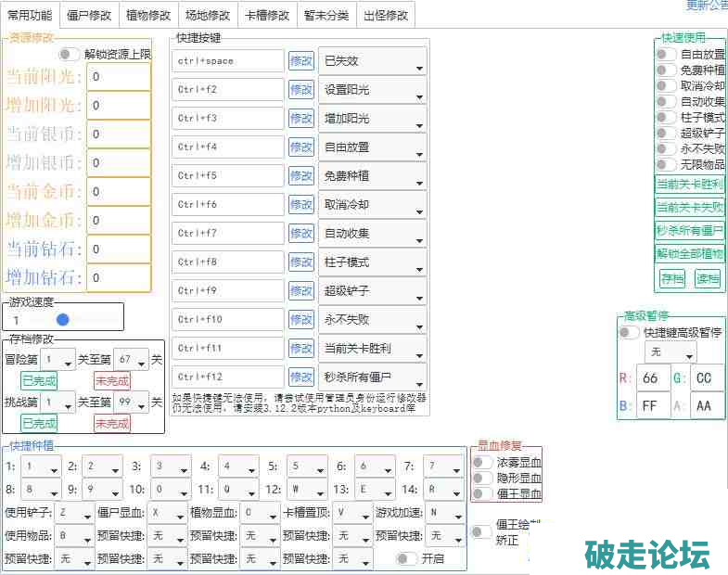This screenshot has height=575, width=728.
Task: Open the 使用铲子 key dropdown
Action: (74, 512)
